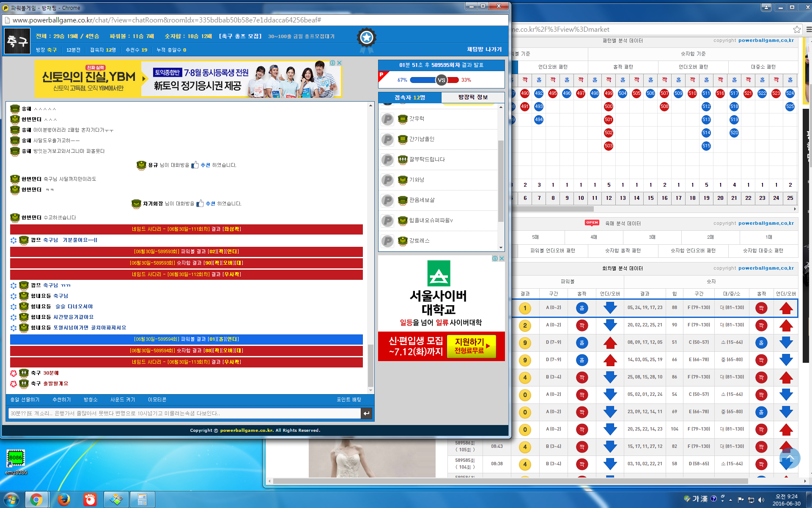
Task: Click the chat log scrollbar down arrow
Action: click(371, 390)
